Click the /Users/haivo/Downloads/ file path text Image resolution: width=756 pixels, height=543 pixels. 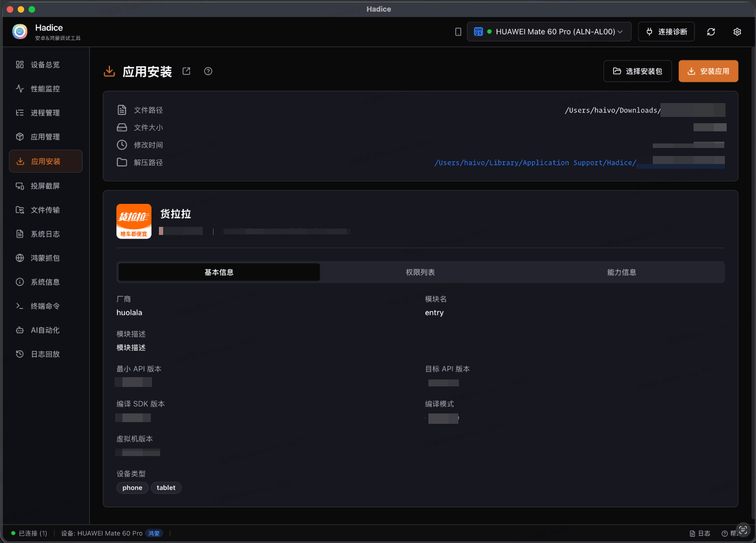(x=613, y=111)
